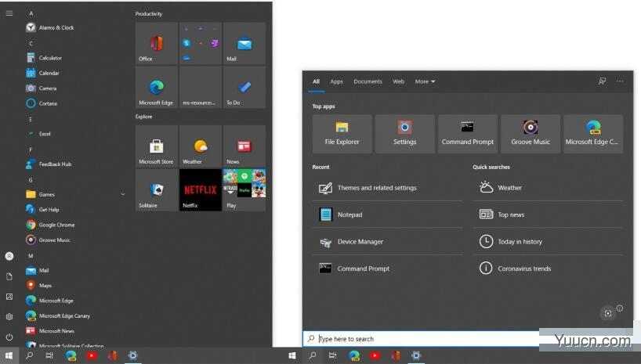The image size is (641, 364).
Task: Open the More dropdown in search panel
Action: (425, 81)
